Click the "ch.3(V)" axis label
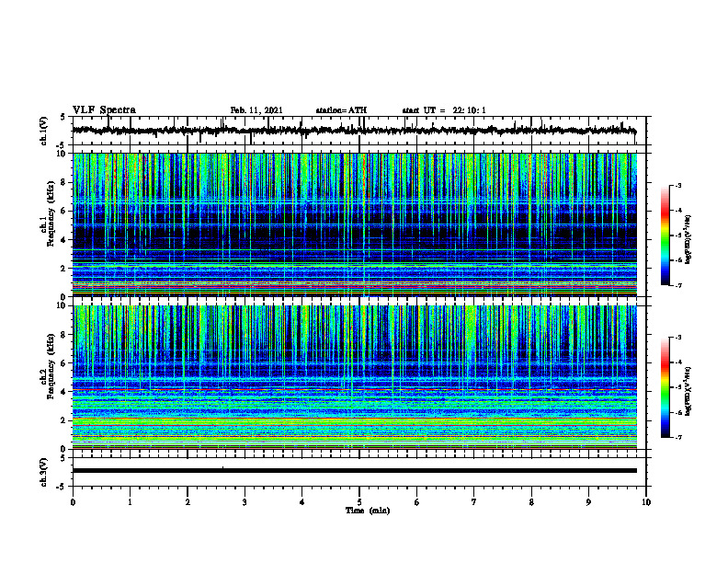 (44, 472)
